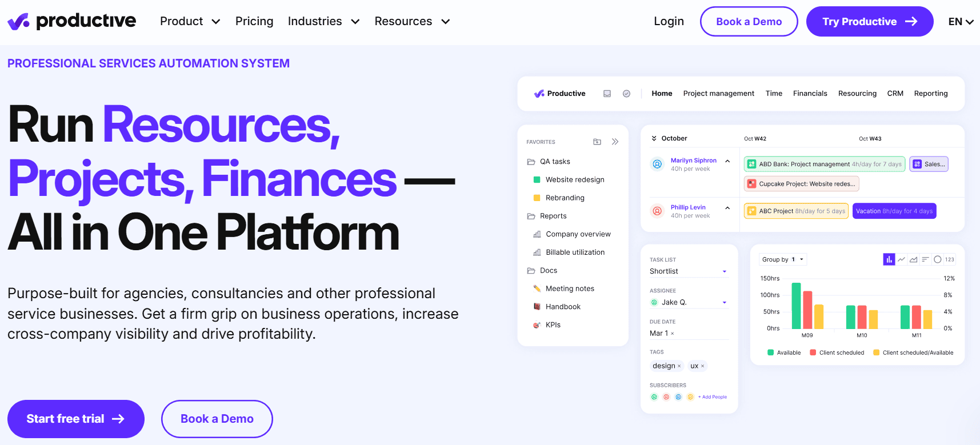Clear the Mar 1 due date

(673, 334)
